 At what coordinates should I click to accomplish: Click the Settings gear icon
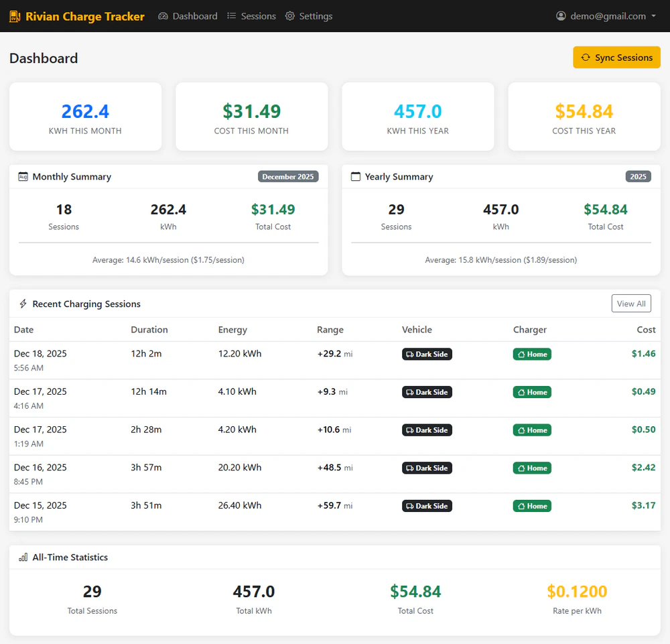[290, 16]
